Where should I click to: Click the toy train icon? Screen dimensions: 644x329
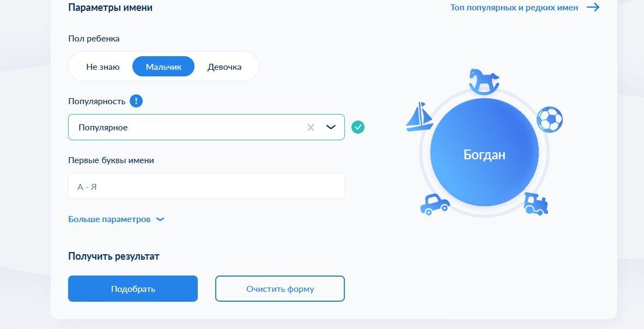[536, 204]
